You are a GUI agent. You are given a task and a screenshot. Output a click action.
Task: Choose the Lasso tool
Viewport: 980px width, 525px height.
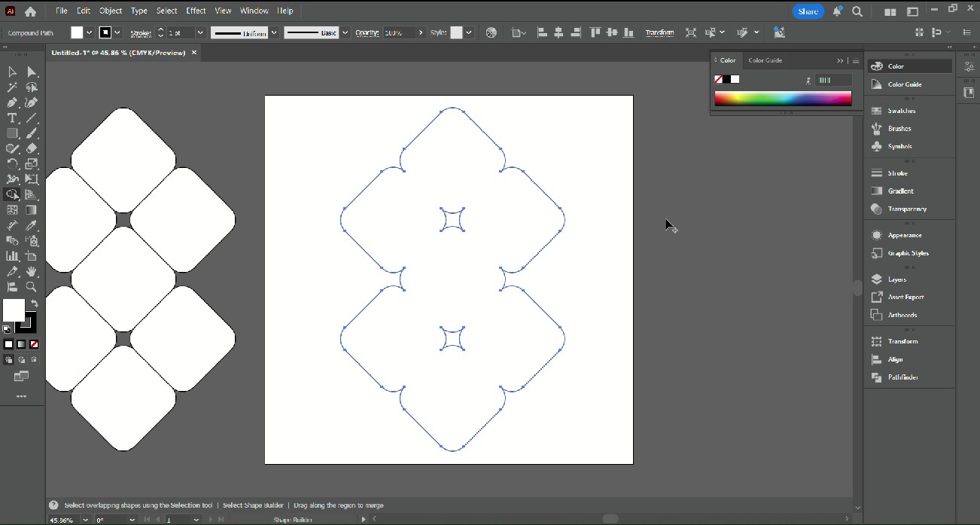click(x=32, y=87)
